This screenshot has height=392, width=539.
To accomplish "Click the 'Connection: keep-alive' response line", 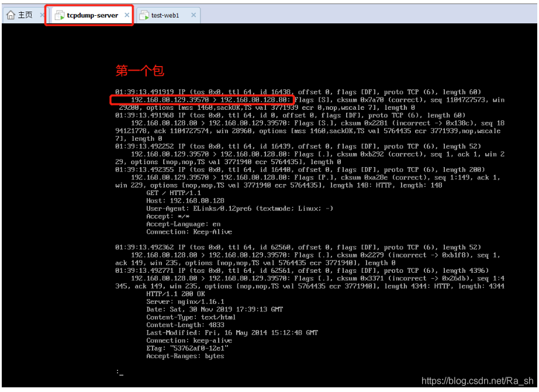I will (x=189, y=341).
